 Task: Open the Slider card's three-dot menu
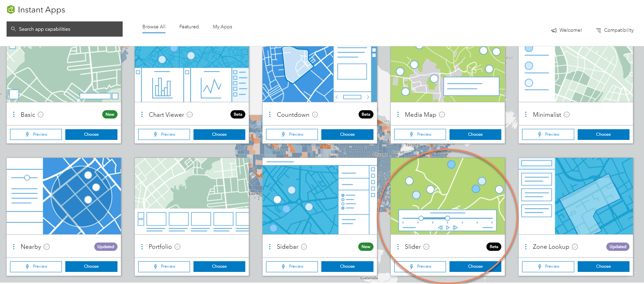398,247
